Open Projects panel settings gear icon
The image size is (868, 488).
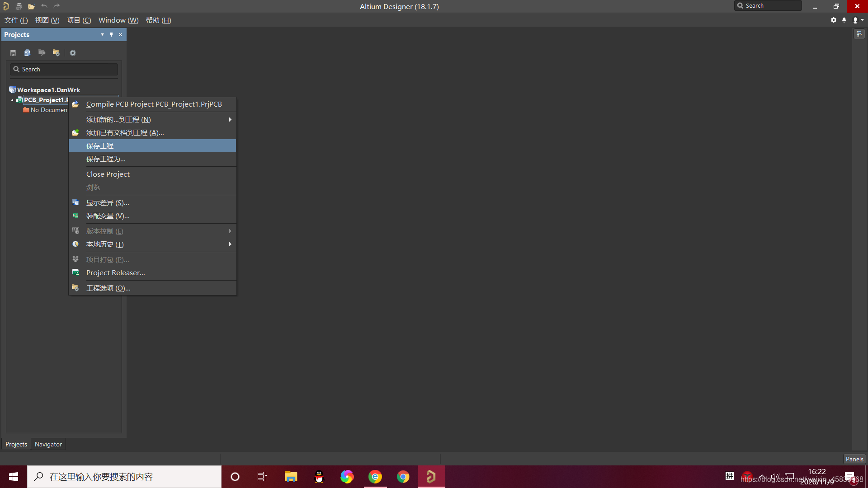click(x=73, y=53)
